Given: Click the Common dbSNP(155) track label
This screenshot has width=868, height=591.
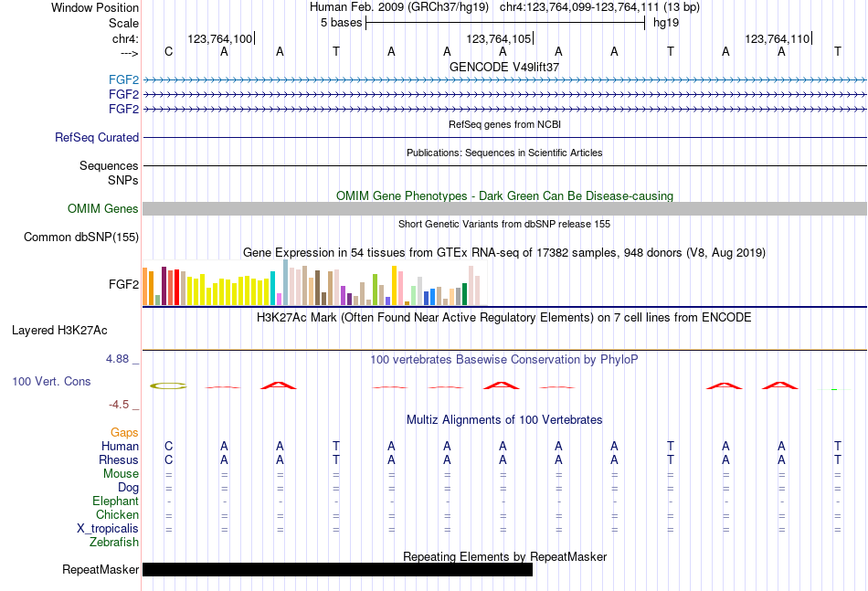Looking at the screenshot, I should (81, 237).
